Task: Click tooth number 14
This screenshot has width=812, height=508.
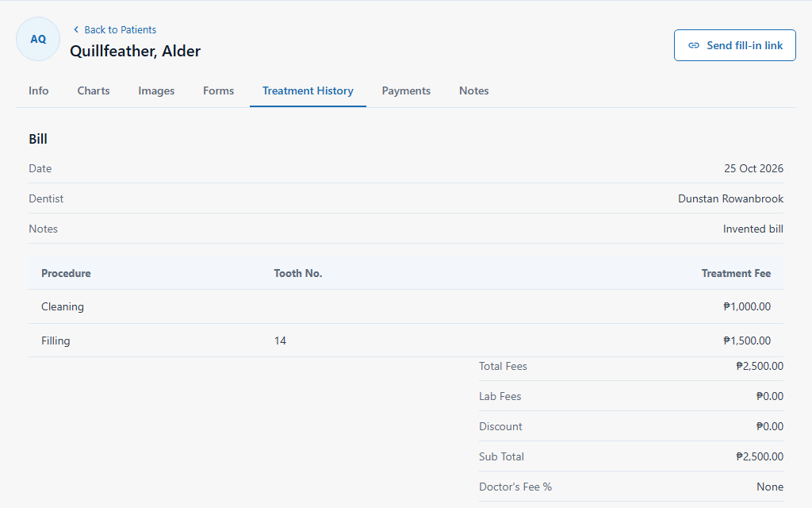Action: pyautogui.click(x=280, y=341)
